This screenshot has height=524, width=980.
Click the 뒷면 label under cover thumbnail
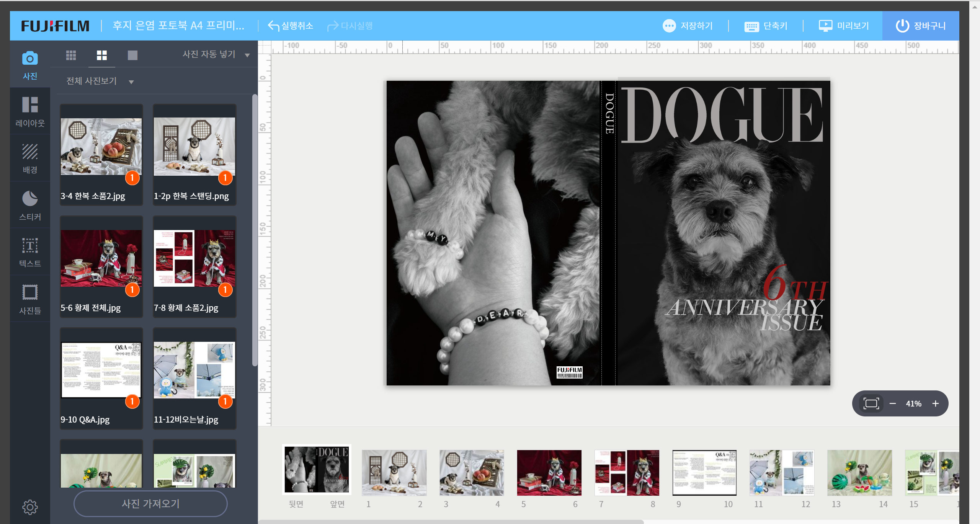[296, 504]
